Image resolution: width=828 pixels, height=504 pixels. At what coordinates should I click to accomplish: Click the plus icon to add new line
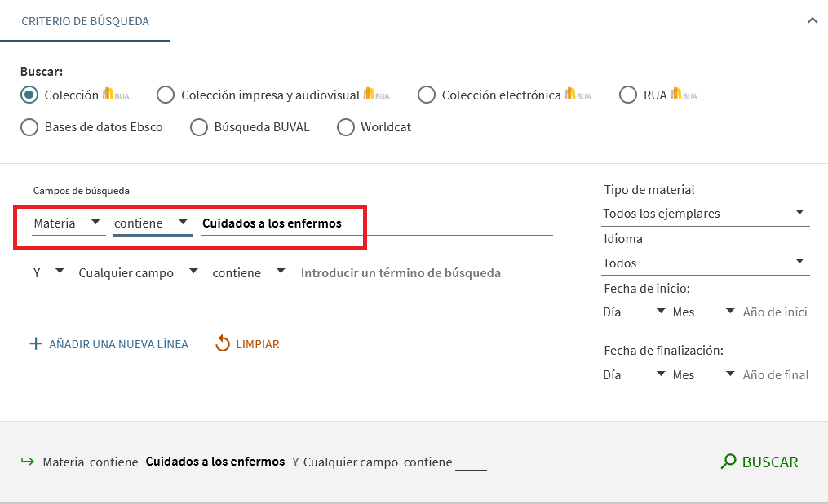click(x=35, y=344)
